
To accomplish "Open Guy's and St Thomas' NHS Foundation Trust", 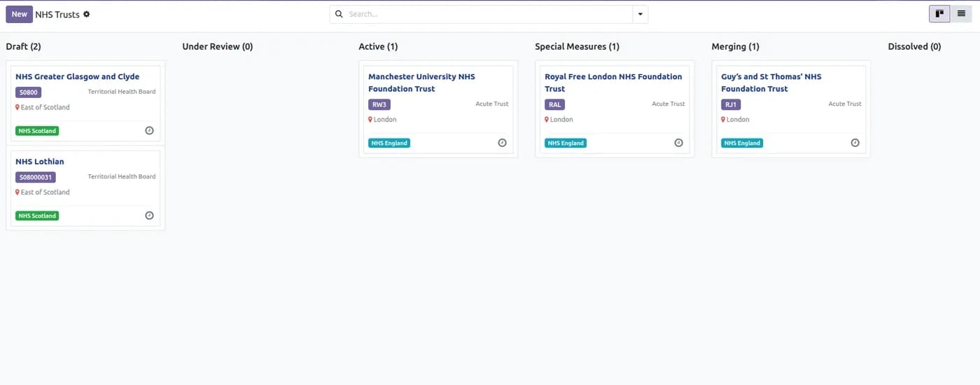I will coord(771,83).
